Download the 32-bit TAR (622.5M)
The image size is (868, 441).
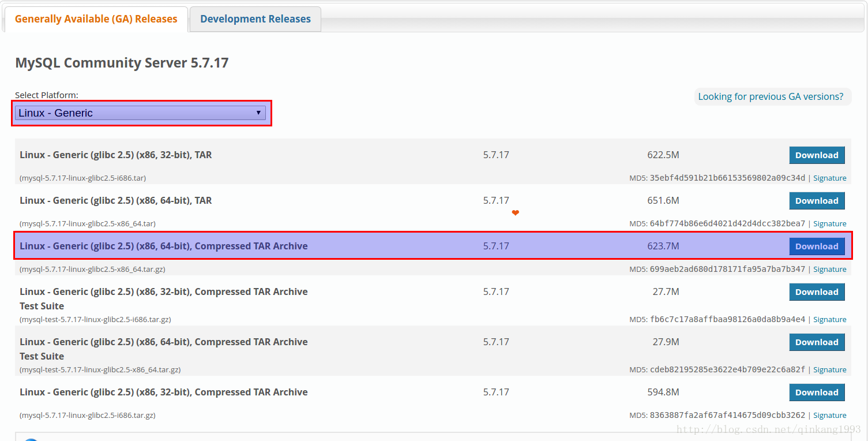coord(817,155)
